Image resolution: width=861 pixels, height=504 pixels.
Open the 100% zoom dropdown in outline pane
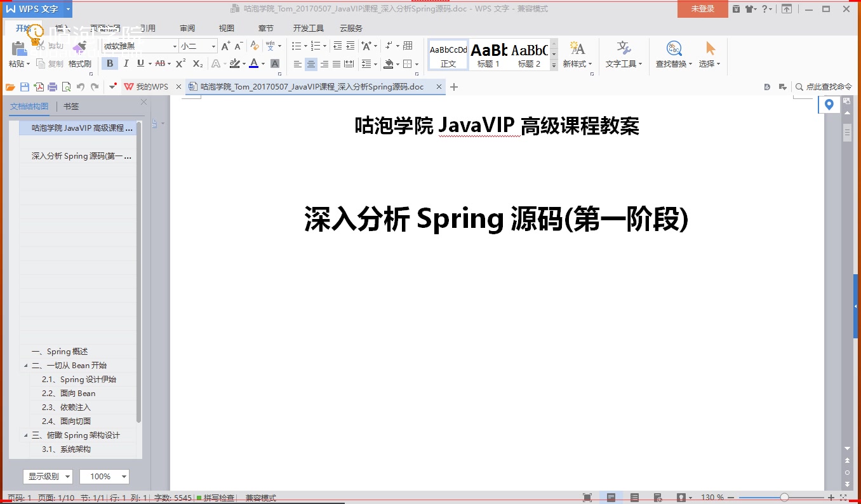[x=104, y=477]
